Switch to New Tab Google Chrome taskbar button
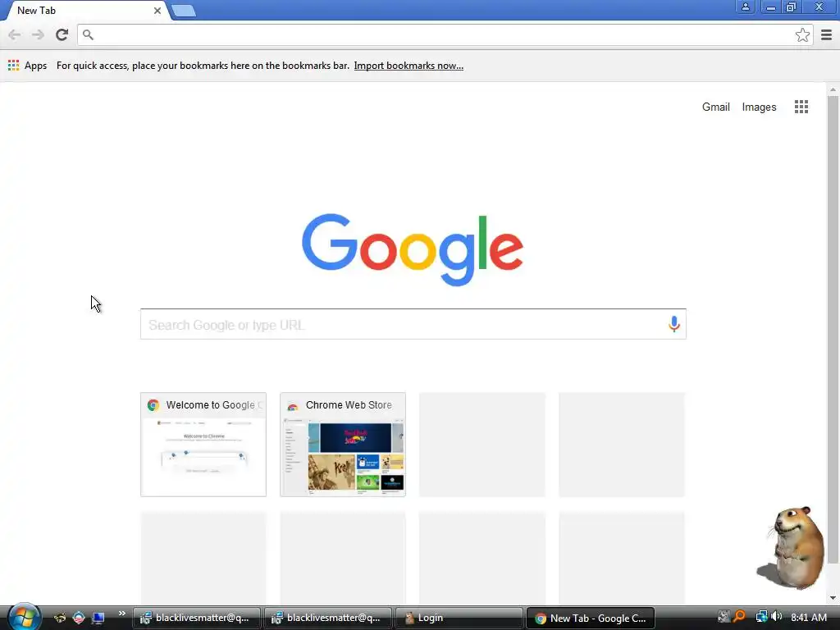The height and width of the screenshot is (630, 840). 591,618
